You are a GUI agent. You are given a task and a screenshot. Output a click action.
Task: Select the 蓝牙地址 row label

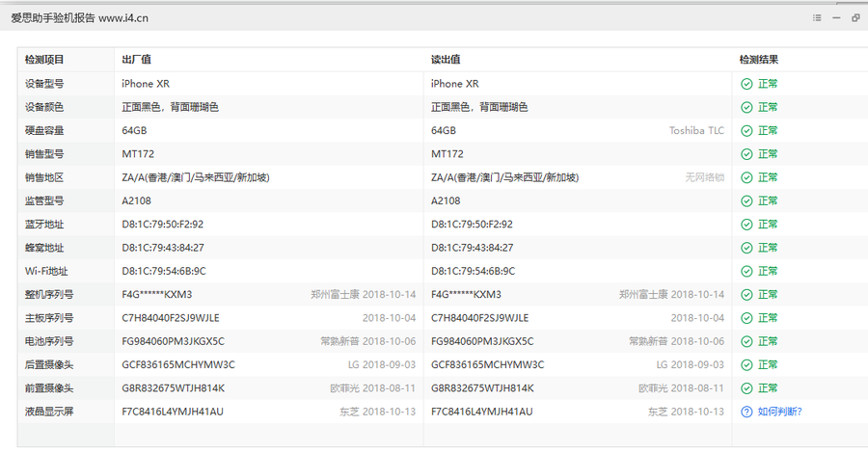click(44, 224)
